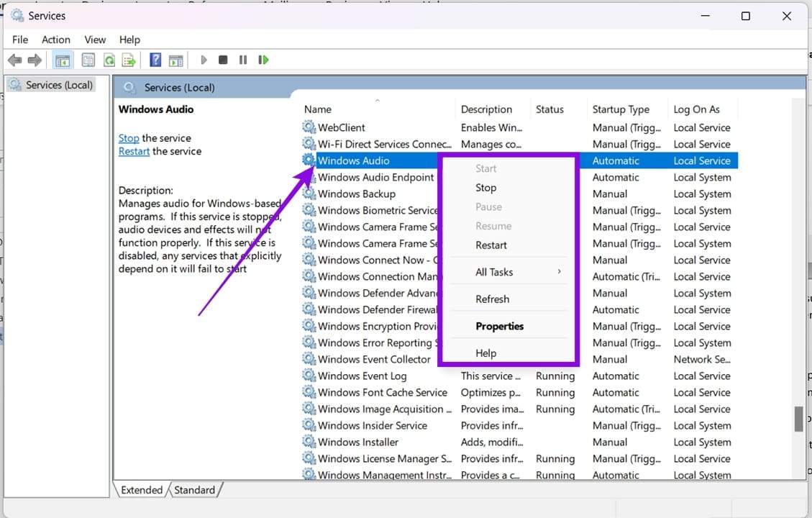
Task: Click gear icon beside Windows Audio Endpoint
Action: (309, 177)
